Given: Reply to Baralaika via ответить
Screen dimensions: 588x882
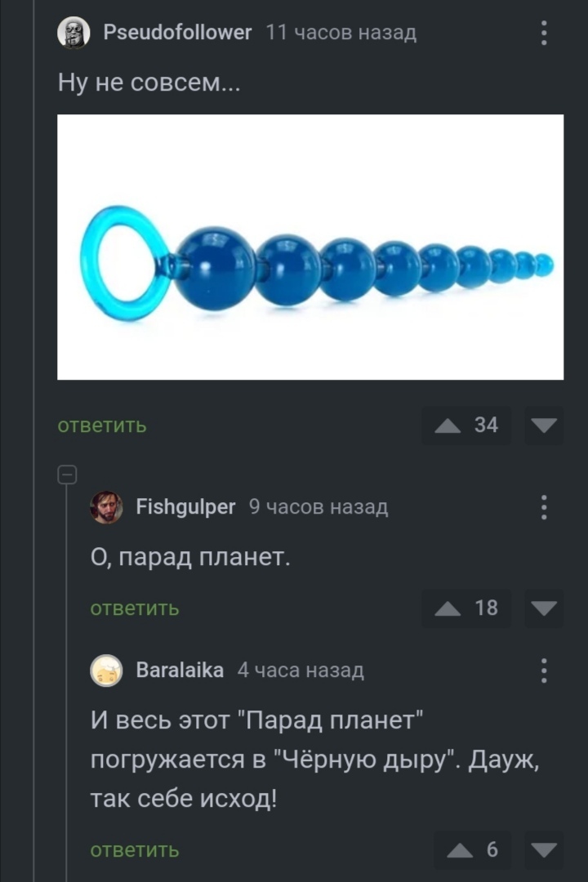Looking at the screenshot, I should [x=135, y=850].
